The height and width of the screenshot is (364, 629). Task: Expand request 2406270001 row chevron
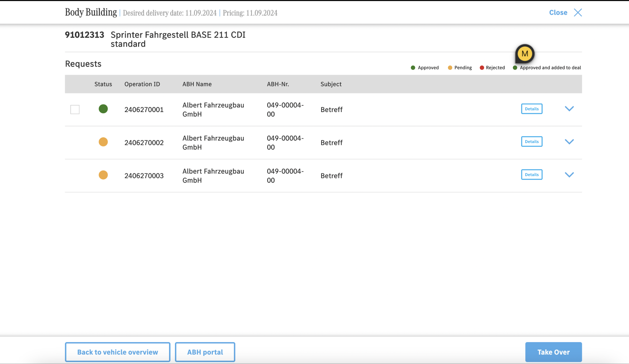[x=569, y=109]
